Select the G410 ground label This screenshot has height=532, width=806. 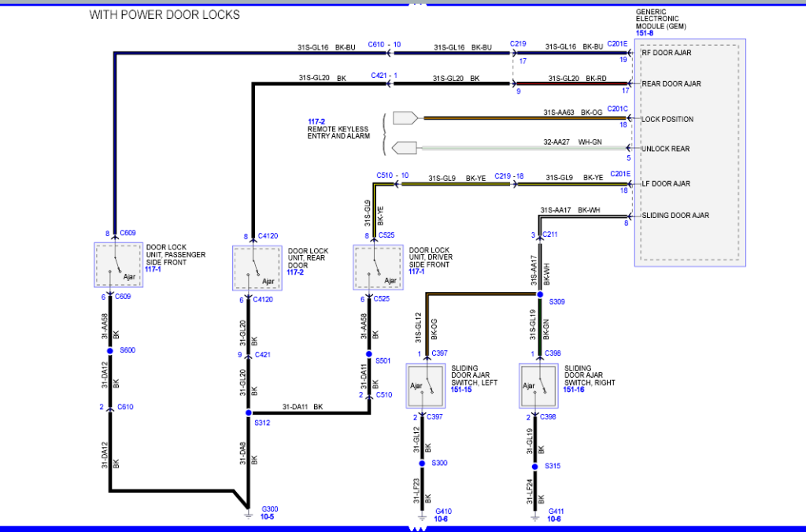point(443,512)
